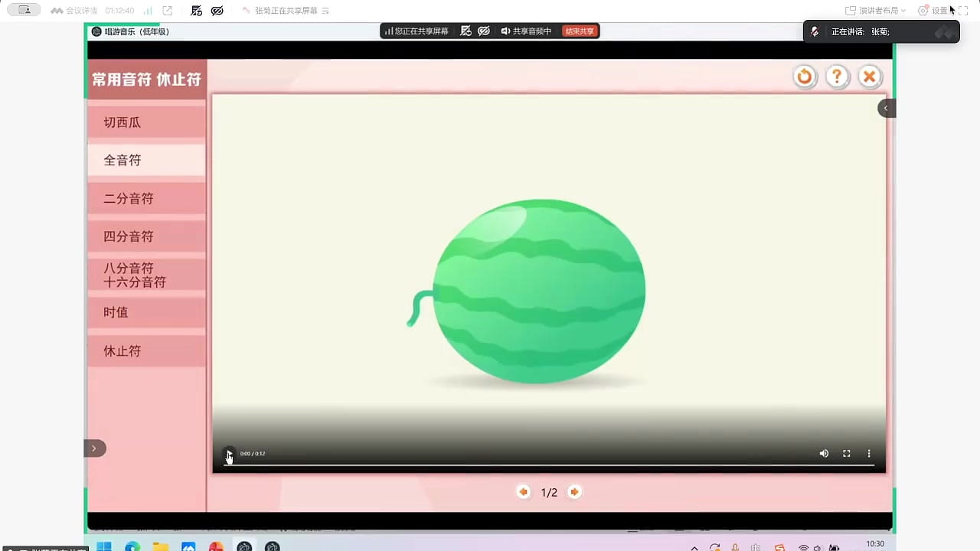The height and width of the screenshot is (551, 980).
Task: Expand the 张菊正在共享屏幕 options menu
Action: (325, 11)
